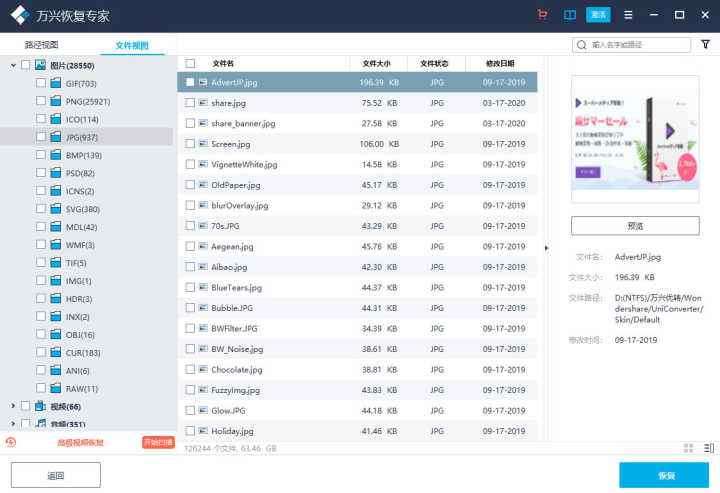The width and height of the screenshot is (720, 493).
Task: Sort by file size column header
Action: (377, 63)
